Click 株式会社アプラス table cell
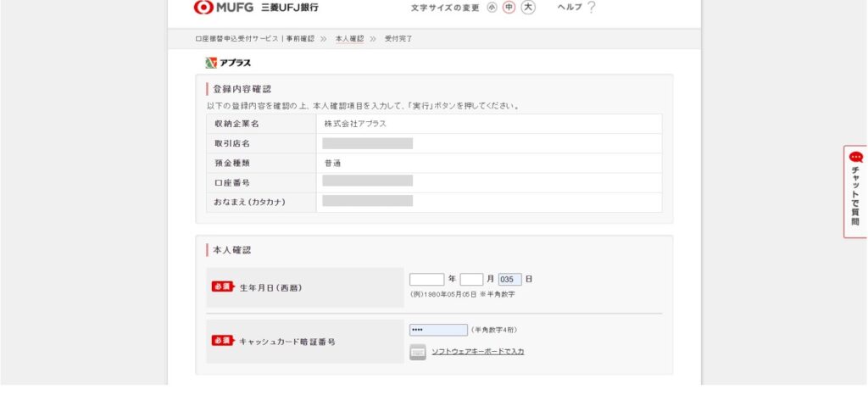868x395 pixels. [x=489, y=124]
